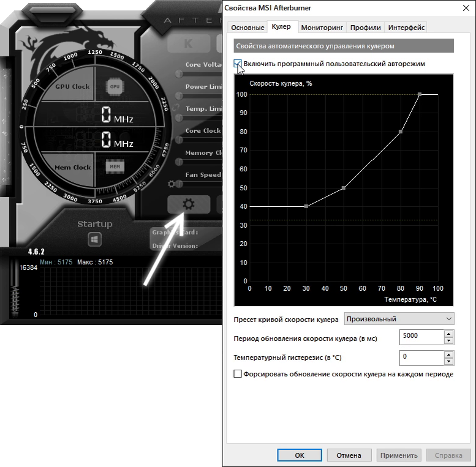
Task: Close the Свойства MSI Afterburner dialog
Action: tap(466, 8)
